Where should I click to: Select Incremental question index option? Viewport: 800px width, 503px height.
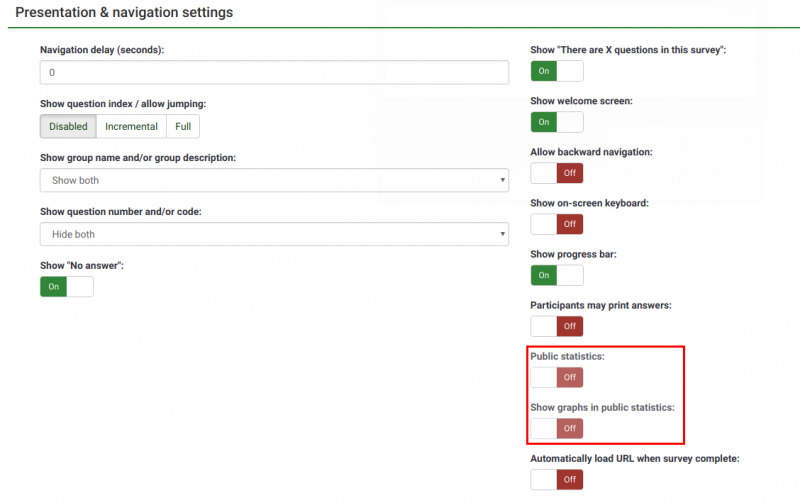pos(131,127)
